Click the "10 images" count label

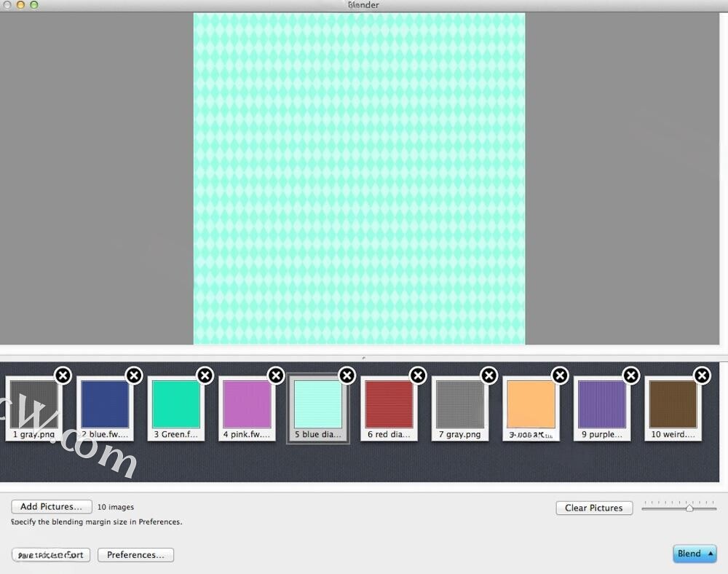116,507
